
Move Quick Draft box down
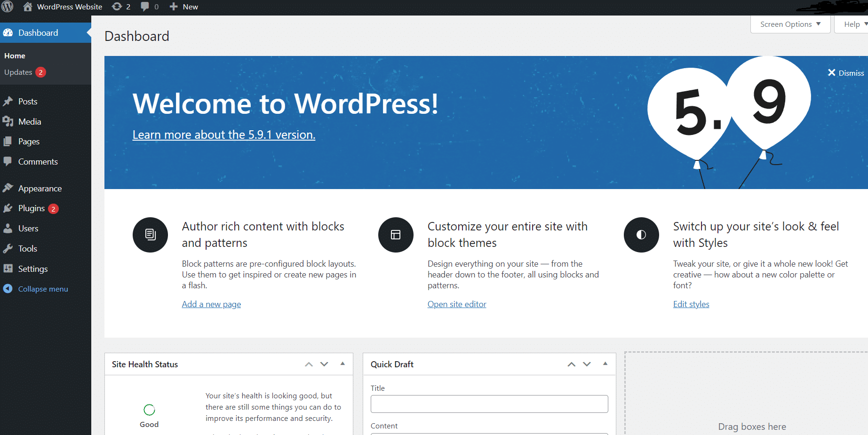pos(587,364)
